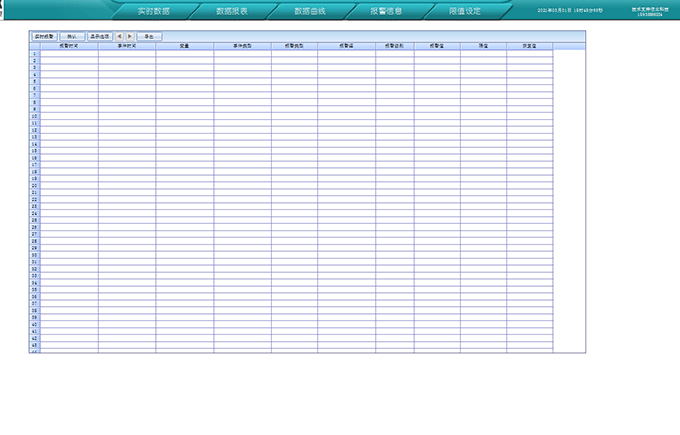Select the 变量 column header
The image size is (680, 435).
click(184, 46)
